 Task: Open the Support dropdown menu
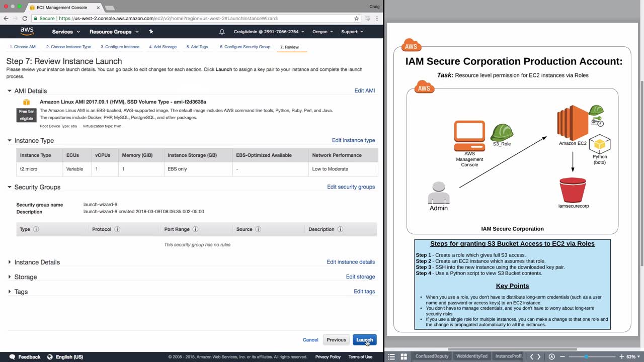click(352, 32)
